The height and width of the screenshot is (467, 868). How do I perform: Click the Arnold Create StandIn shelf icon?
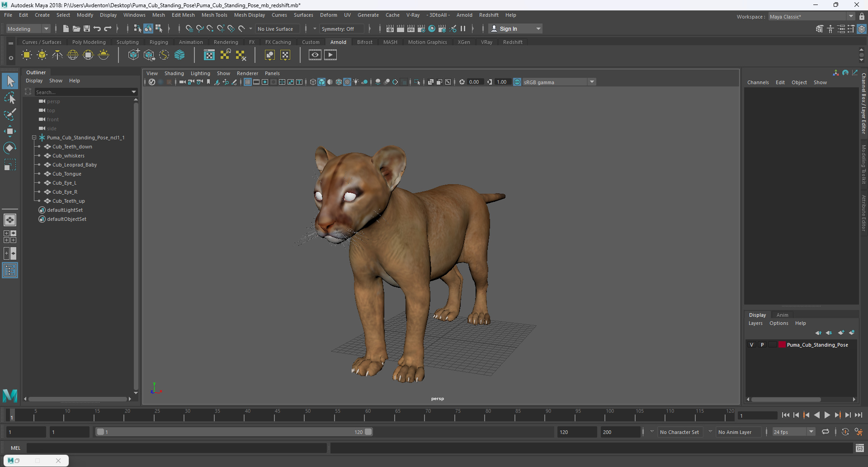pos(134,55)
